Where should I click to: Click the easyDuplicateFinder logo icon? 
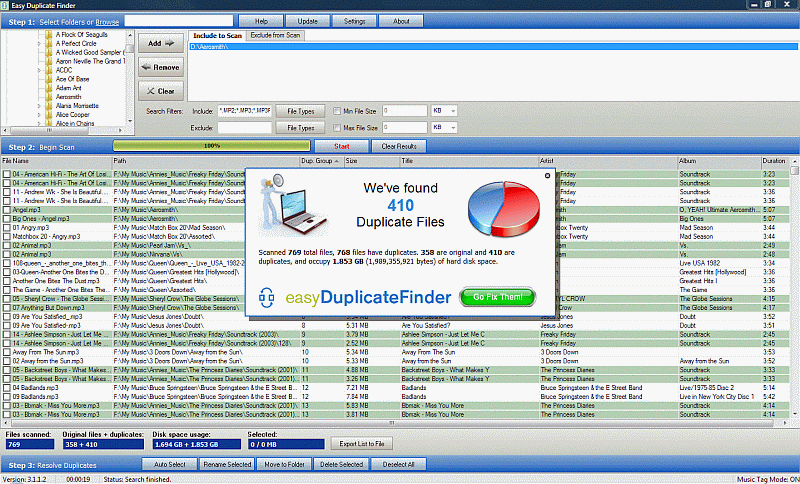click(x=266, y=297)
